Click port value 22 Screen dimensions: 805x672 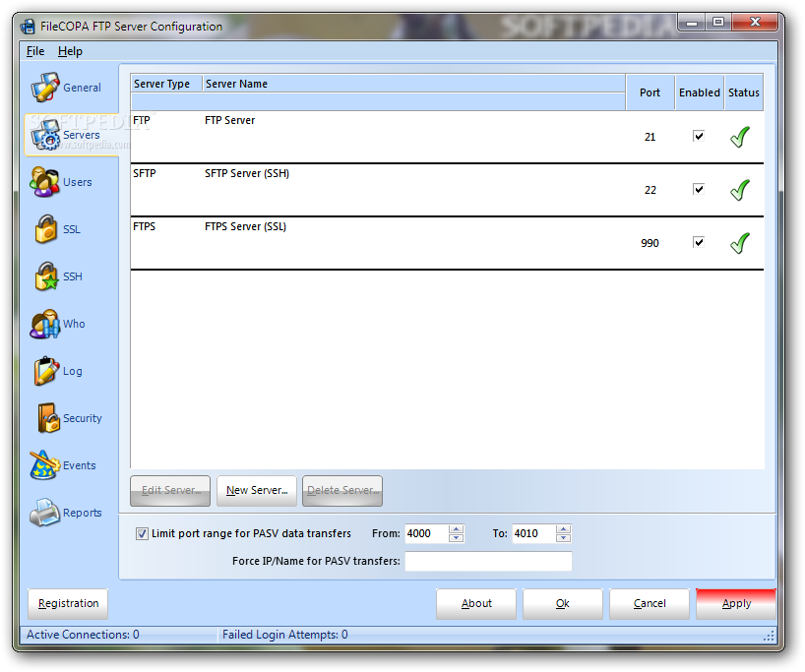pyautogui.click(x=650, y=190)
